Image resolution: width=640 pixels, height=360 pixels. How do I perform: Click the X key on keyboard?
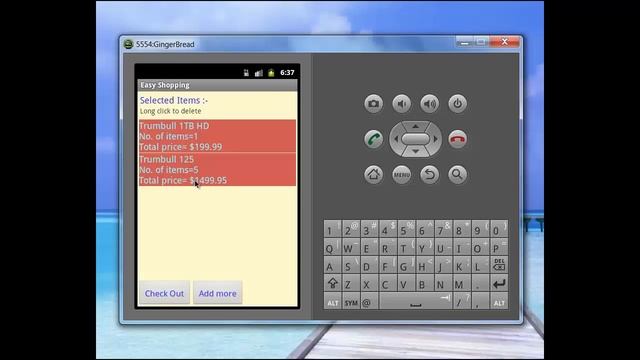[x=369, y=282]
